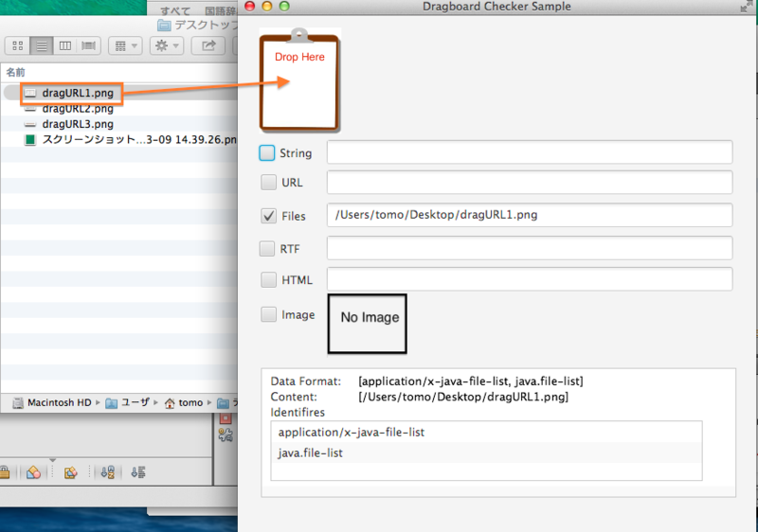Click the wrench settings icon in IDE

point(226,434)
